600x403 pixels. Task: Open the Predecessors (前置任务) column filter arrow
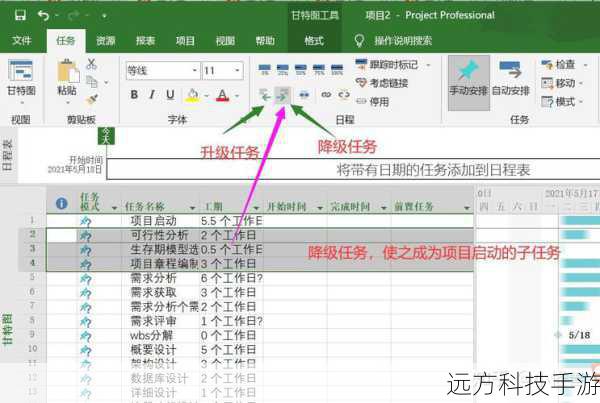467,208
